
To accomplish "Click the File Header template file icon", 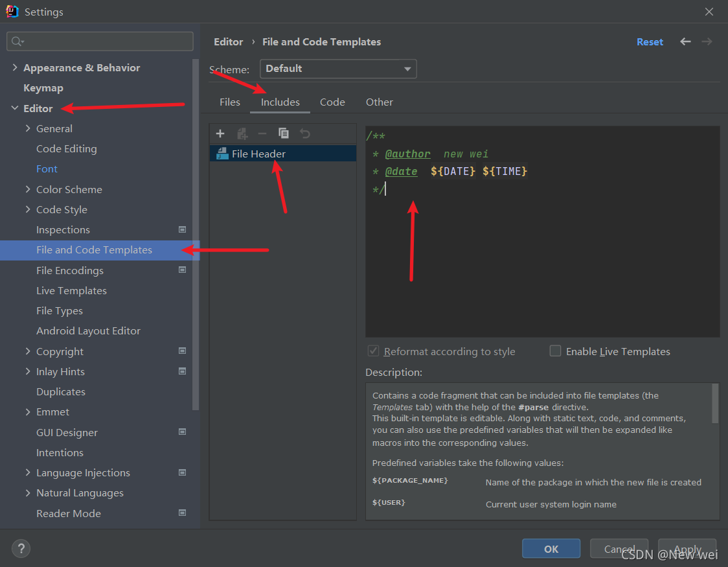I will [222, 154].
